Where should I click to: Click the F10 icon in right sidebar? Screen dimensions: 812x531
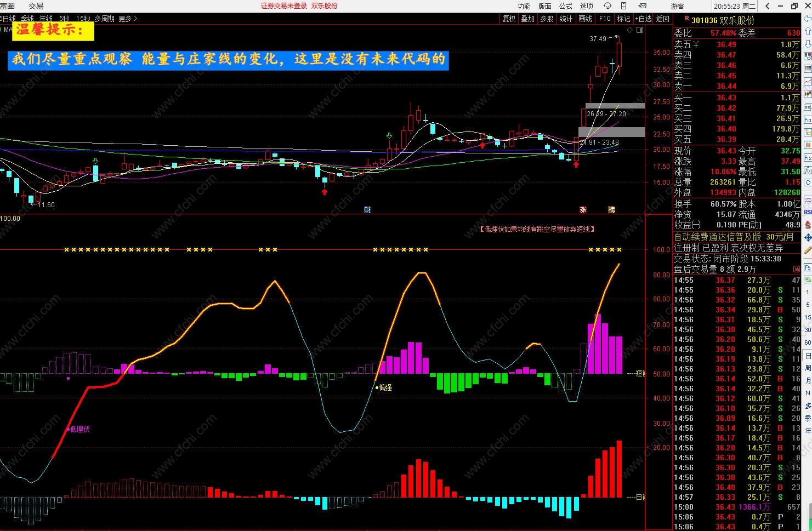[x=808, y=119]
